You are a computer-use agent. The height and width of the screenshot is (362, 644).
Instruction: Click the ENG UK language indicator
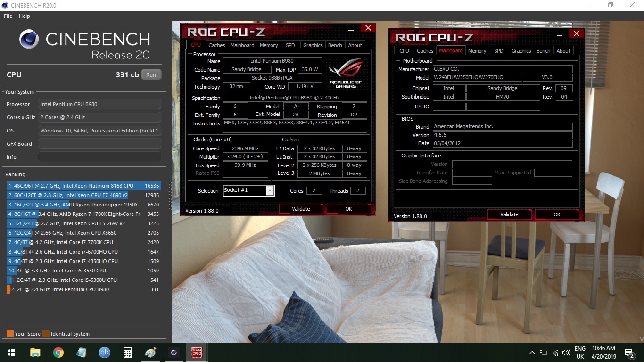click(x=580, y=353)
